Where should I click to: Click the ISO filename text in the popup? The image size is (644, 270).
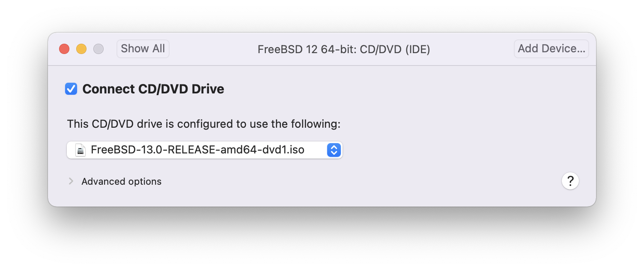[x=197, y=150]
